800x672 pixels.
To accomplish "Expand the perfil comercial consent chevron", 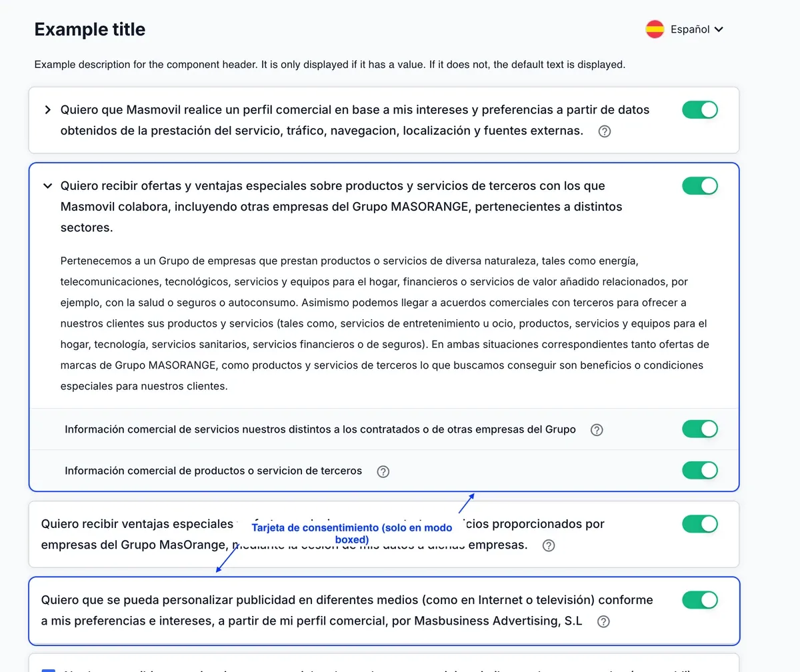I will [47, 110].
